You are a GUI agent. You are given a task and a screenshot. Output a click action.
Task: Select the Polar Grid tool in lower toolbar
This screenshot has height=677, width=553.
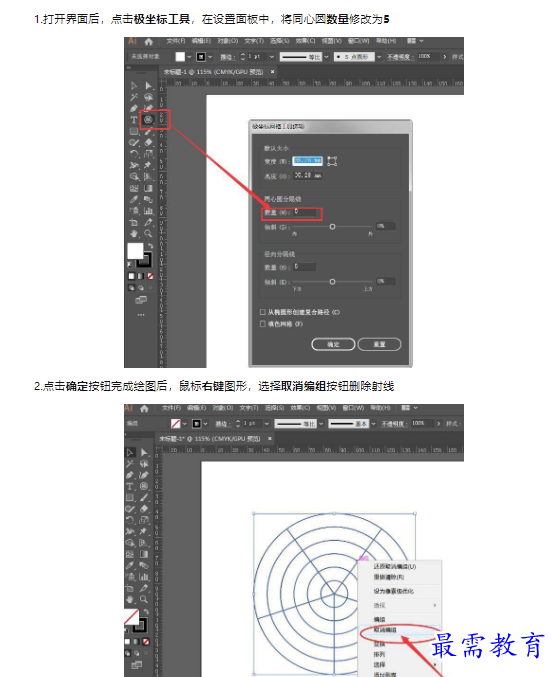[144, 486]
